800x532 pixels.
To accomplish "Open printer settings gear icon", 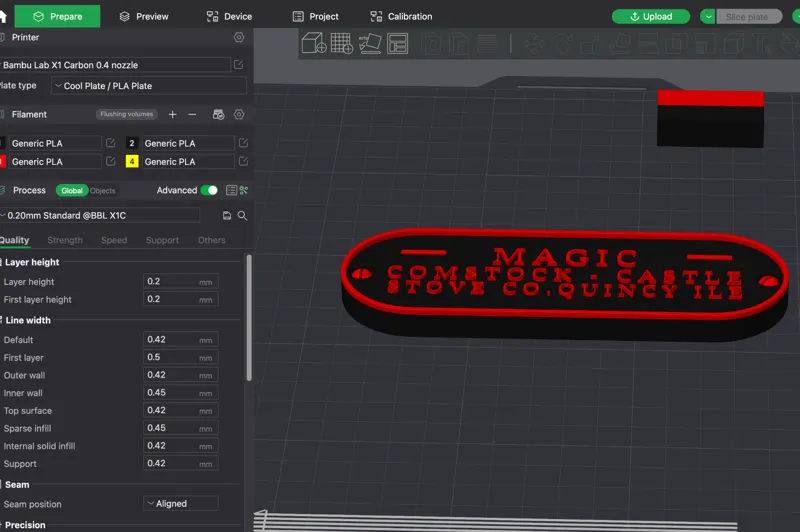I will pos(239,37).
